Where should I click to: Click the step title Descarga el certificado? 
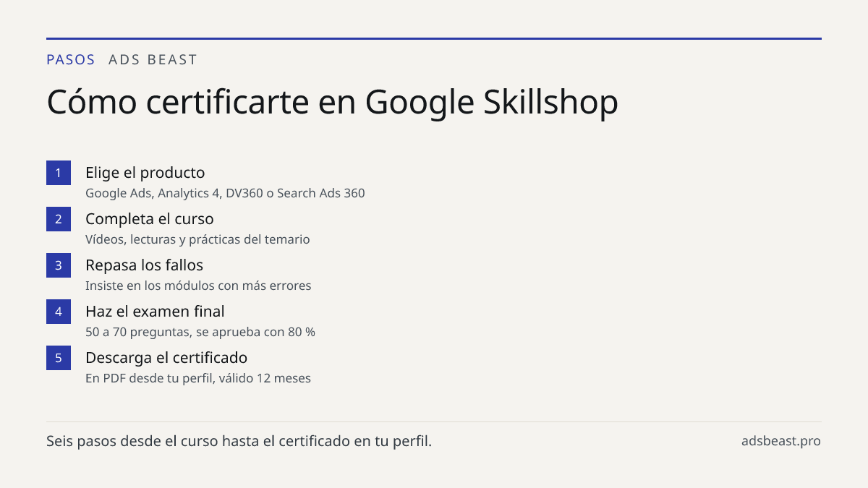(166, 358)
